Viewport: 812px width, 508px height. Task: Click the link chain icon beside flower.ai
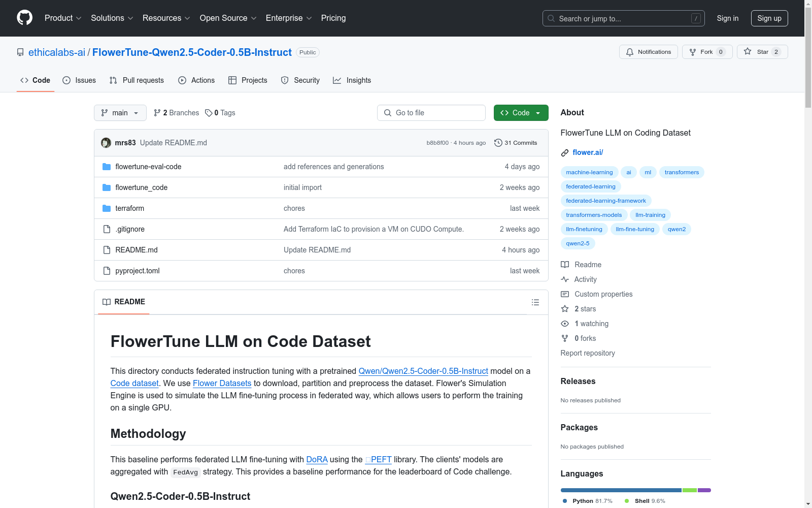coord(565,153)
